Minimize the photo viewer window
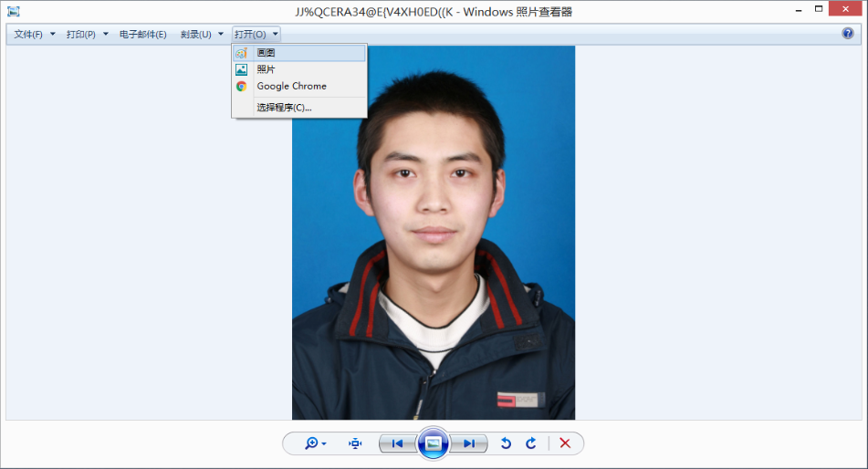 point(799,10)
